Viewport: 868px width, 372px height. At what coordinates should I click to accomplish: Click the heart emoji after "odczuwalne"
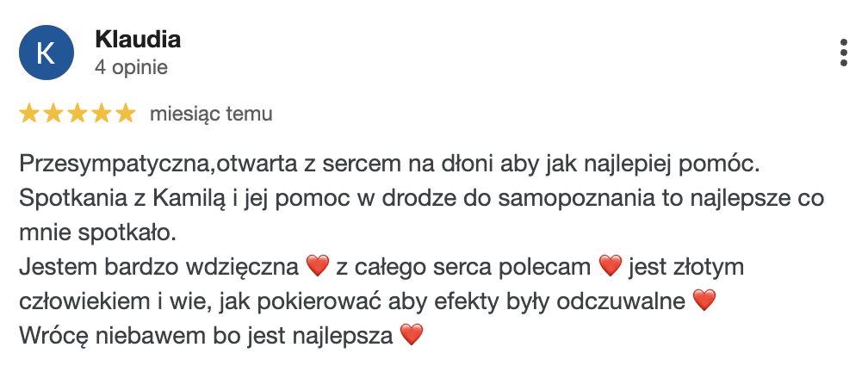point(704,301)
